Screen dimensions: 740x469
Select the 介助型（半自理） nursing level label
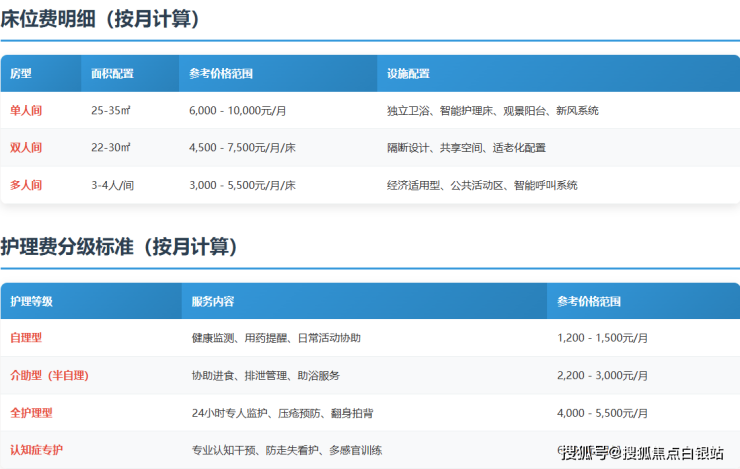click(x=49, y=375)
